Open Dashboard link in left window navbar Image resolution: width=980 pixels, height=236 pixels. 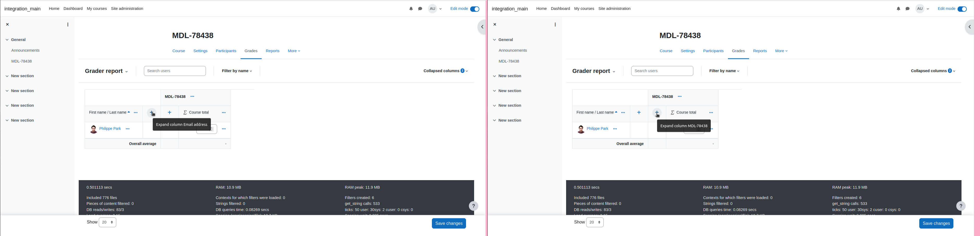pos(73,9)
